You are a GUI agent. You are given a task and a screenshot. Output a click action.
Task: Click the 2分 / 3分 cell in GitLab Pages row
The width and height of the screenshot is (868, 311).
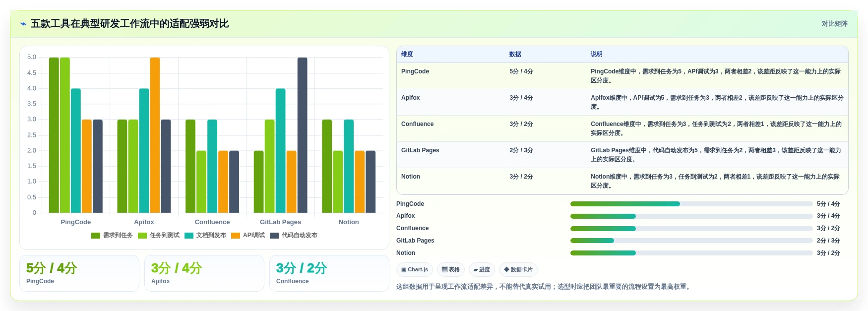point(521,150)
